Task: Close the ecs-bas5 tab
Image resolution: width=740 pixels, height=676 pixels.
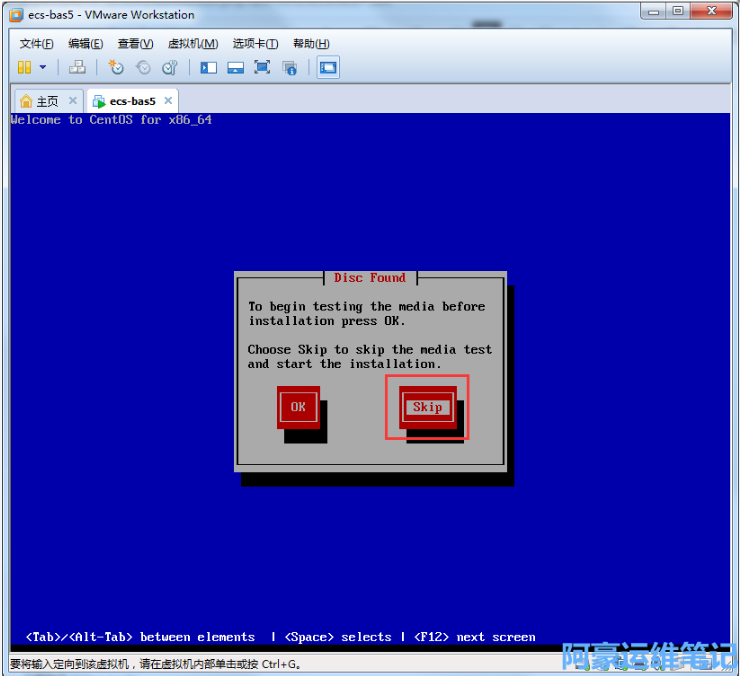Action: (x=168, y=101)
